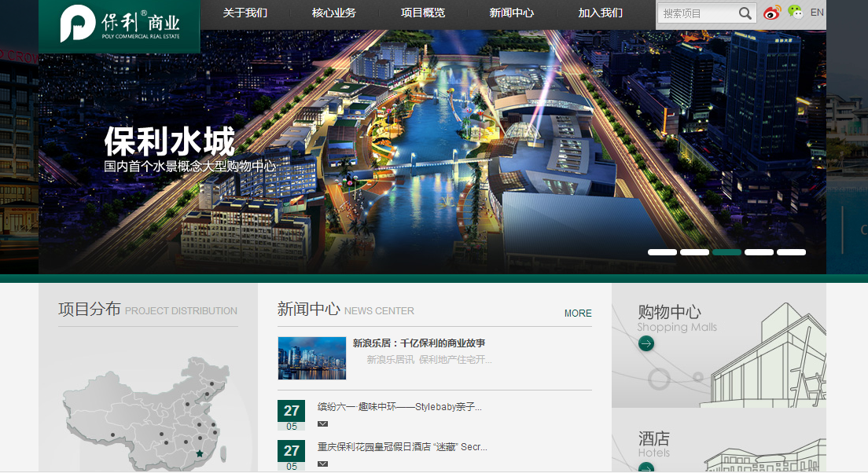
Task: Click the news summary 新浪乐居讯 保利地产住宅开
Action: (x=429, y=360)
